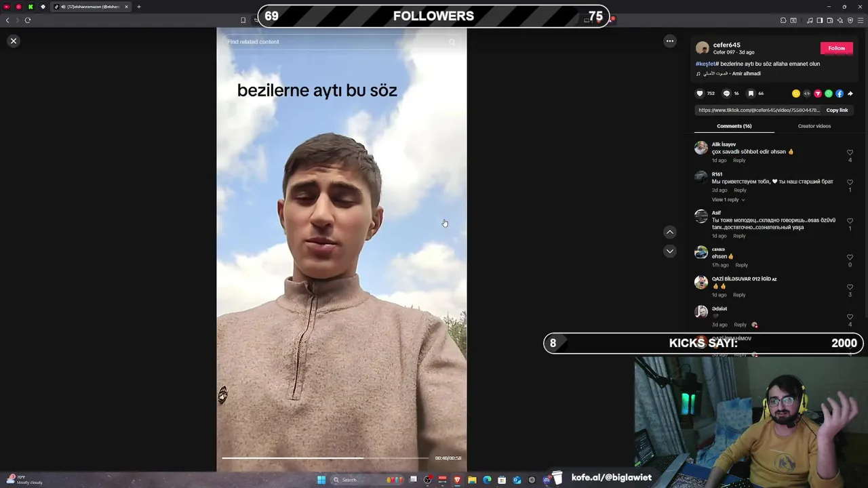
Task: Open the OBS Studio taskbar icon
Action: (427, 480)
